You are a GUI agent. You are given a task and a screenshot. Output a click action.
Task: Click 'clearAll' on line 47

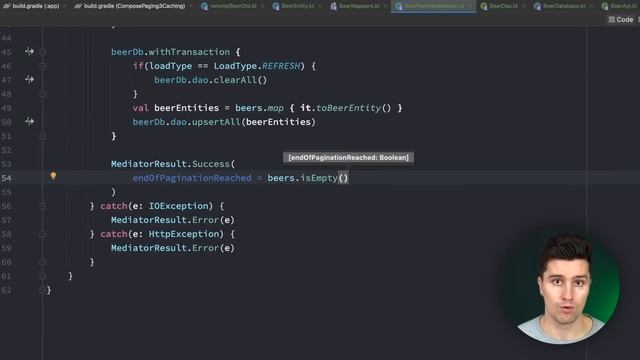tap(235, 80)
